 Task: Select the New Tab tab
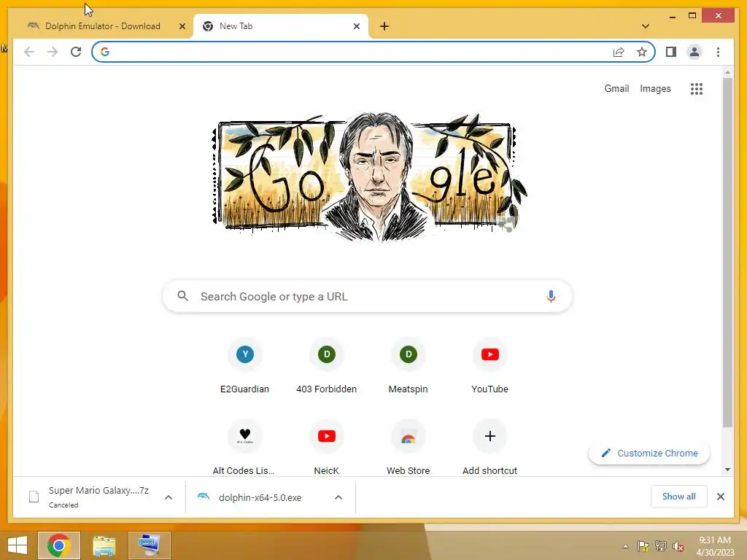coord(281,26)
